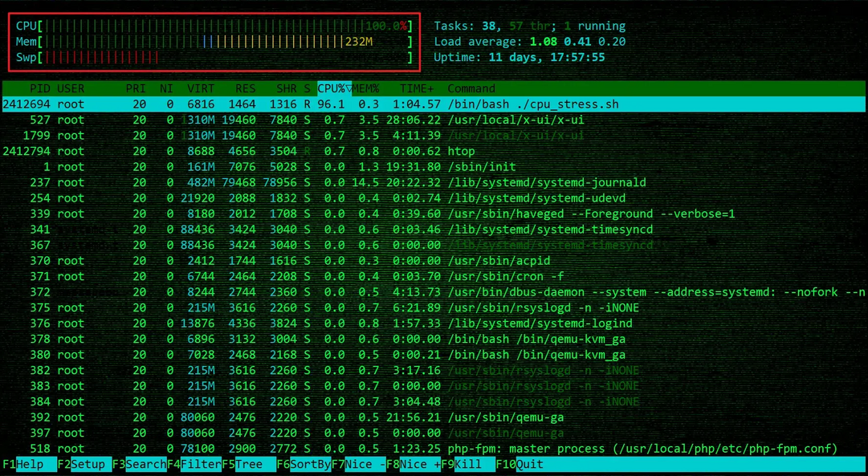This screenshot has height=476, width=868.
Task: Click the PID column header
Action: coord(39,88)
